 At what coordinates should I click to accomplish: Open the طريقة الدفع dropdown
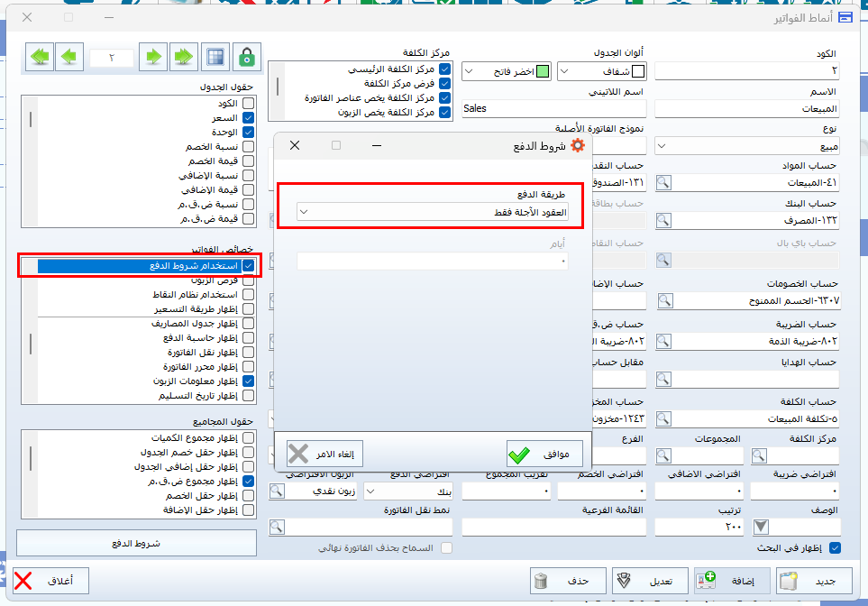coord(305,212)
